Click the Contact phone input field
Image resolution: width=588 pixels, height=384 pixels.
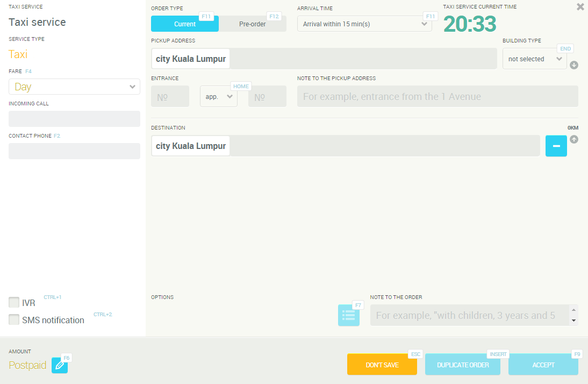click(74, 151)
